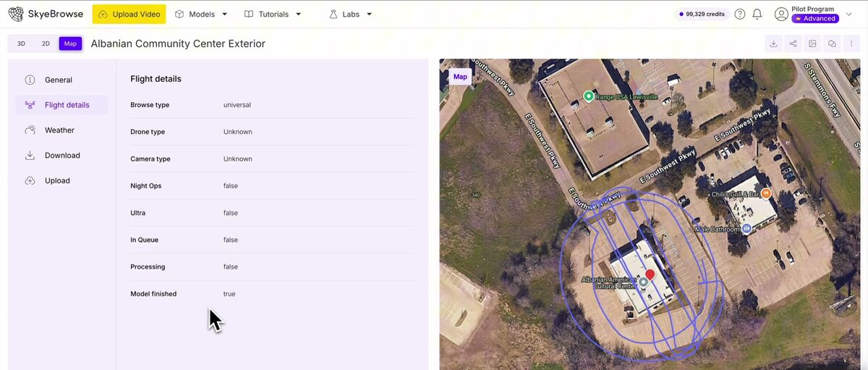
Task: Click the Drone type 'Unknown' value
Action: click(238, 132)
